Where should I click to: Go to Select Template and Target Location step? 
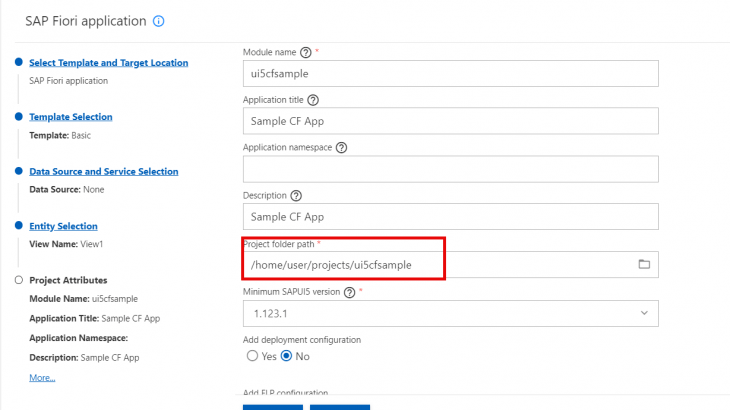[108, 63]
